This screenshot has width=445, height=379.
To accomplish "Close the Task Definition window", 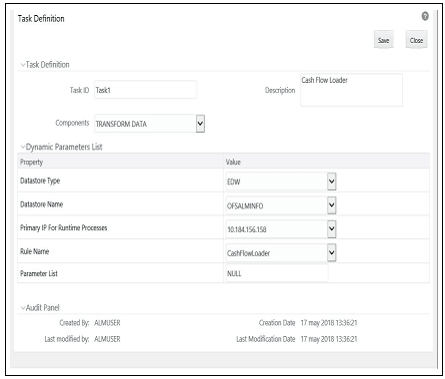I will tap(416, 40).
